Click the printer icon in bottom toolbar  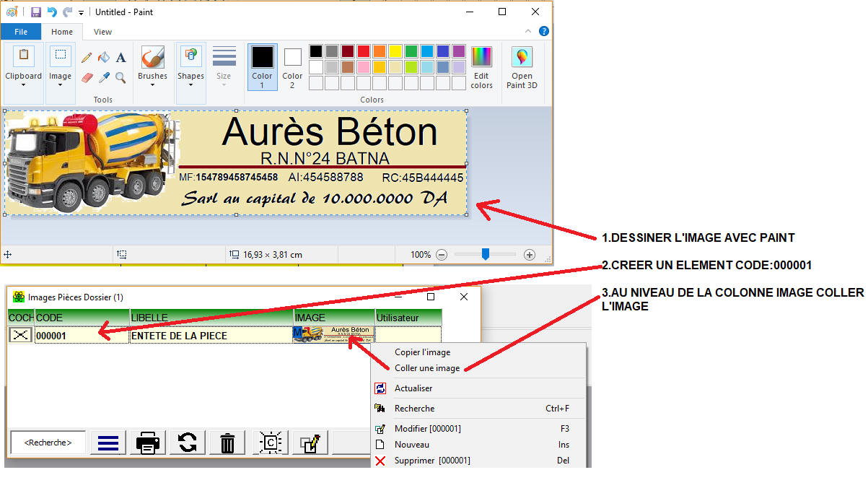pos(148,443)
